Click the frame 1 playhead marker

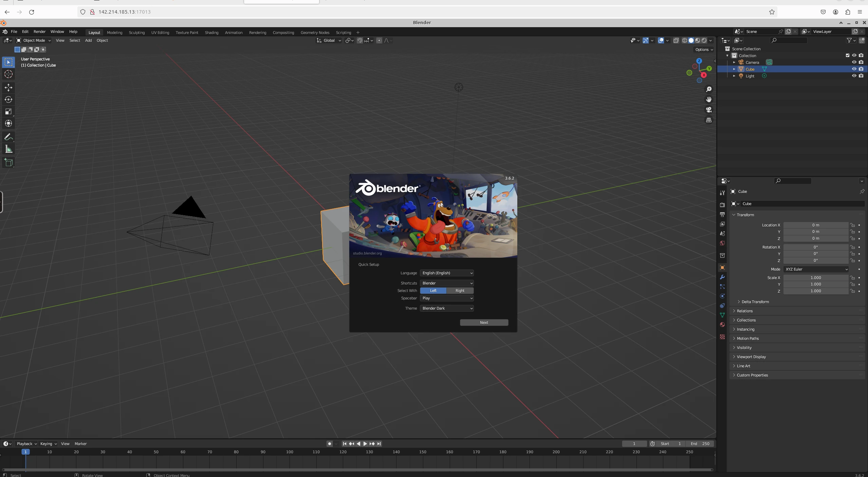[25, 452]
